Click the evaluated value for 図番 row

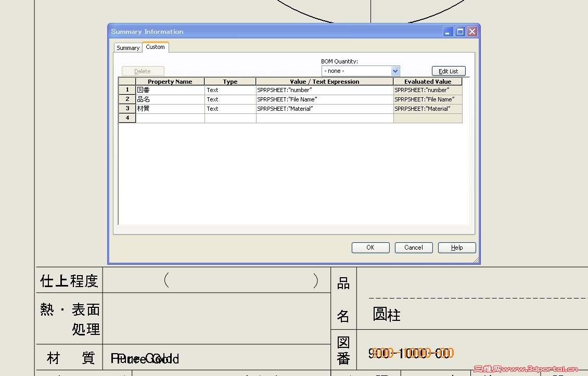(x=428, y=90)
